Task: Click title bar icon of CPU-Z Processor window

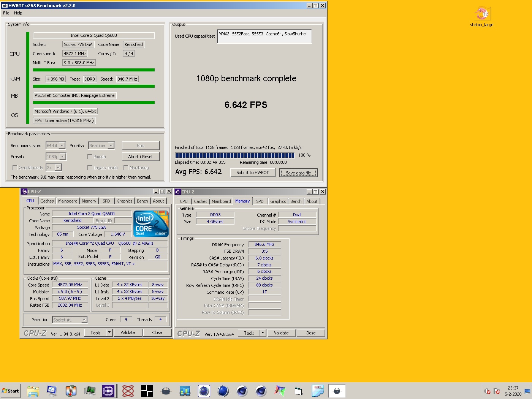Action: pyautogui.click(x=24, y=192)
